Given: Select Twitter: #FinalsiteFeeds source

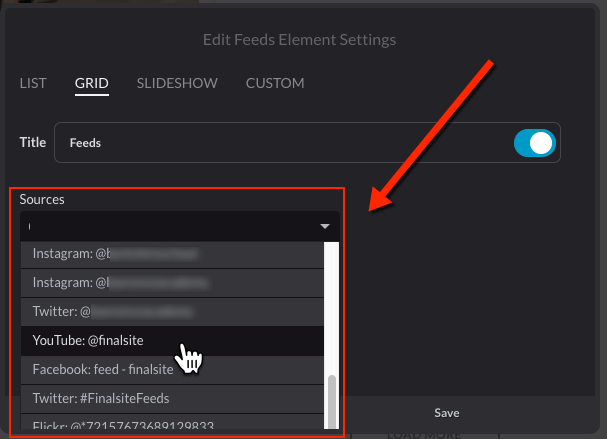Looking at the screenshot, I should pyautogui.click(x=172, y=399).
